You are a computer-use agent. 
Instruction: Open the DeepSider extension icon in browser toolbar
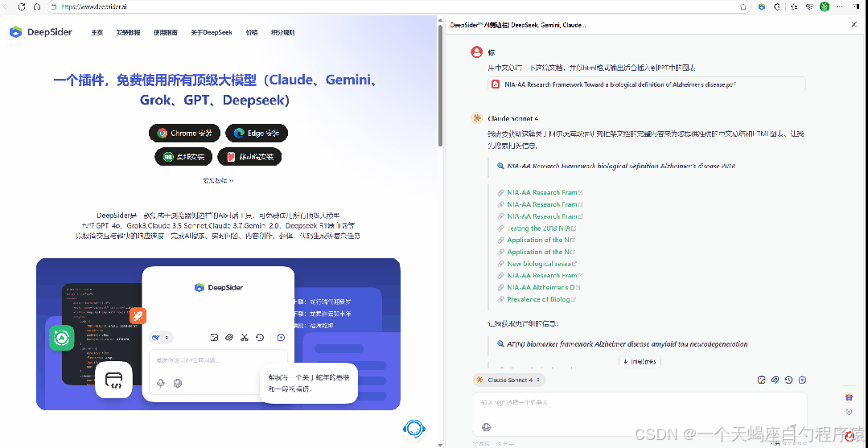tap(762, 6)
